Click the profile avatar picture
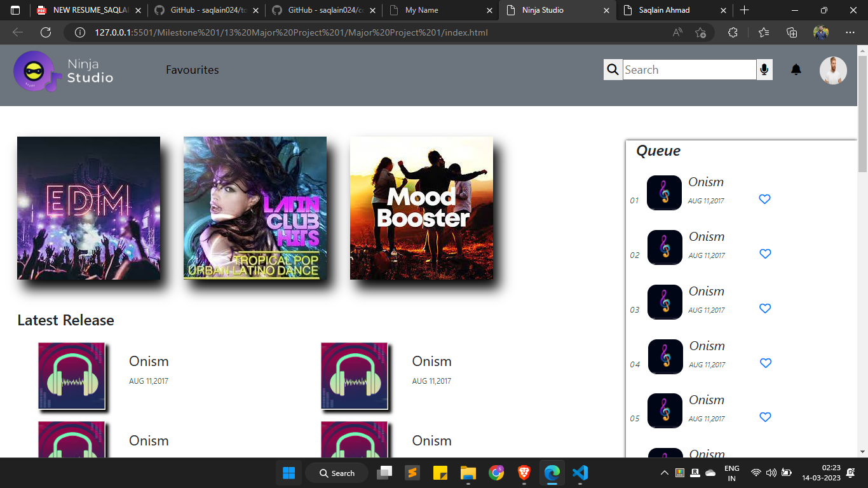The height and width of the screenshot is (488, 868). [x=833, y=70]
